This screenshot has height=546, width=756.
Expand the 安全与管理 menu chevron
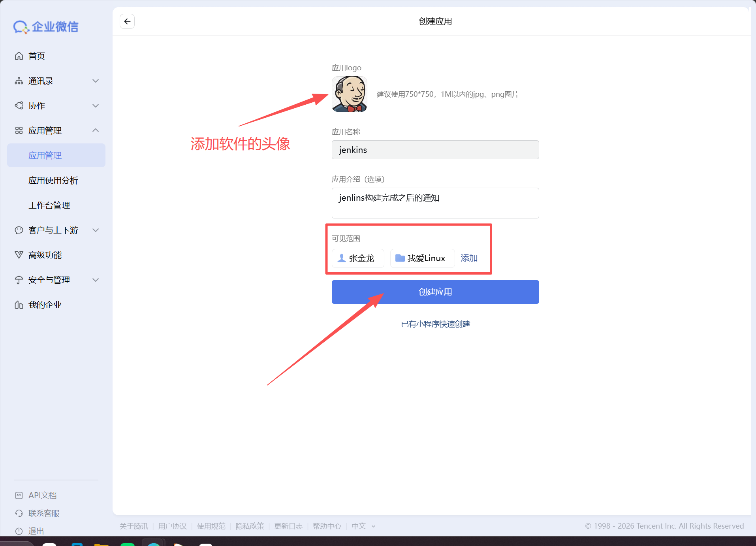tap(96, 280)
